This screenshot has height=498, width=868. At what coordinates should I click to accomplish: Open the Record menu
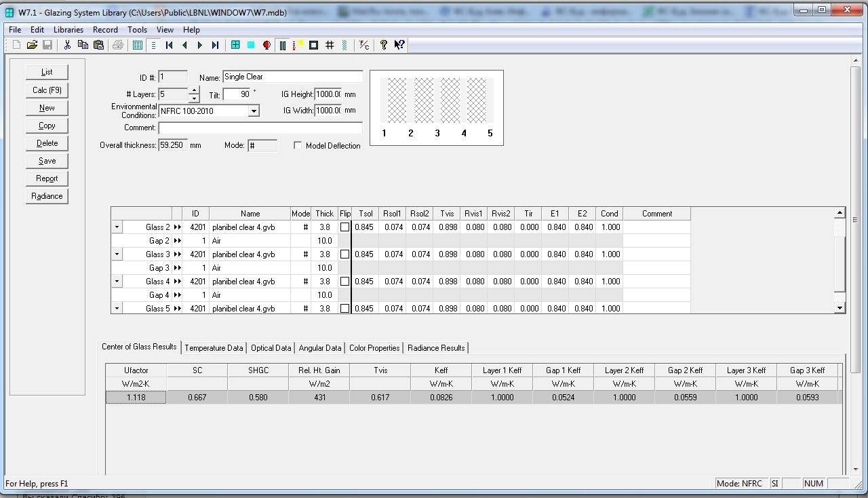pos(105,30)
